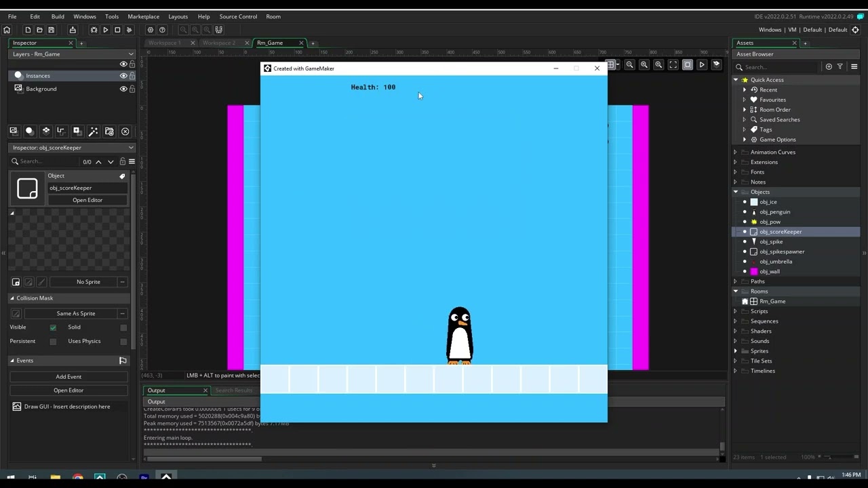
Task: Switch to the Rm_Game tab
Action: point(270,43)
